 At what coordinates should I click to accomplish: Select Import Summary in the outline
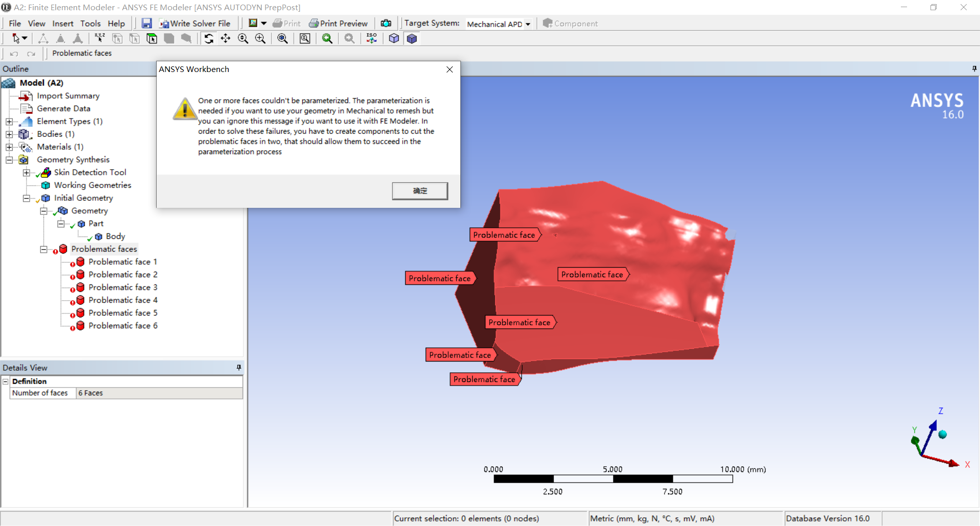tap(68, 96)
